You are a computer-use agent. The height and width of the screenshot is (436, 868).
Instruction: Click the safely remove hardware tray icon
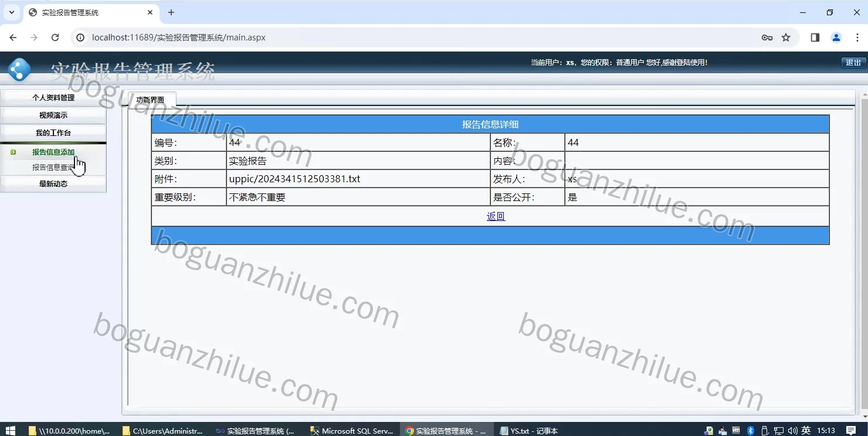[x=764, y=431]
